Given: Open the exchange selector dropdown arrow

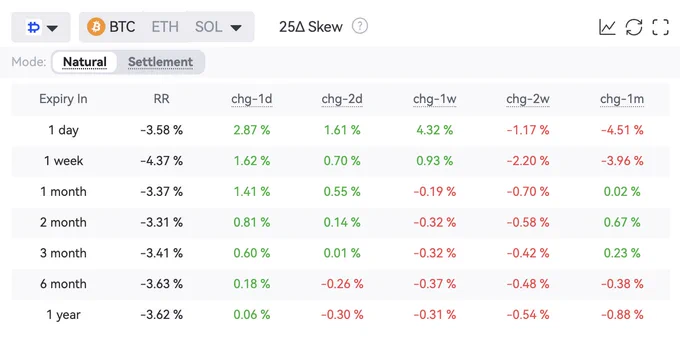Looking at the screenshot, I should pyautogui.click(x=52, y=28).
